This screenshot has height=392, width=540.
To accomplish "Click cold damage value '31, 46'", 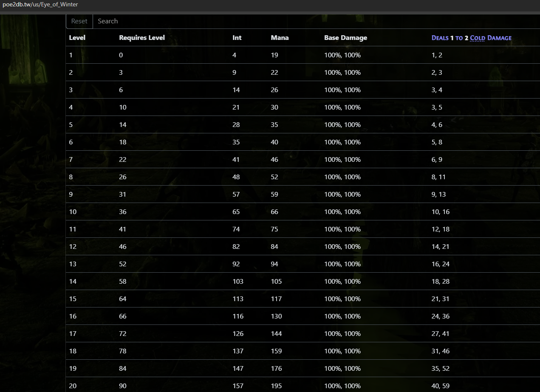I will pyautogui.click(x=441, y=351).
